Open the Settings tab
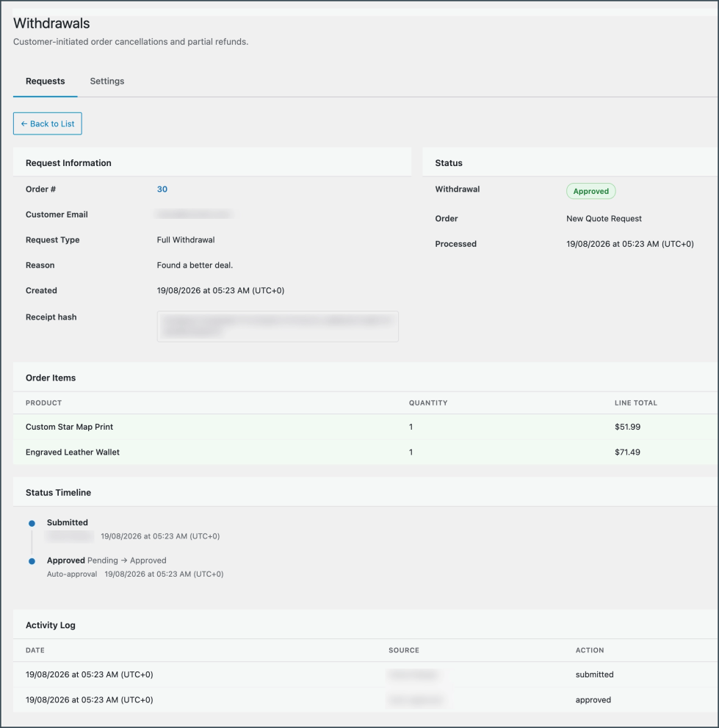Screen dimensions: 719x728 click(107, 82)
